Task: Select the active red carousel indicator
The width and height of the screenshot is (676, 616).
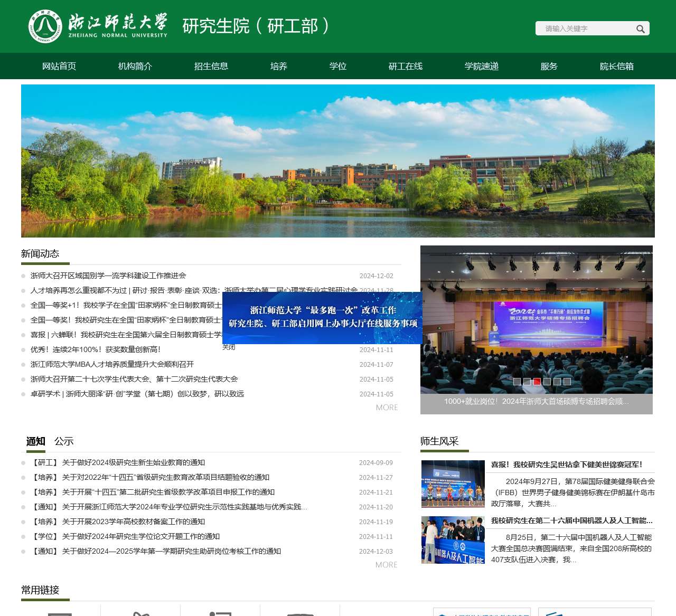Action: pyautogui.click(x=537, y=381)
